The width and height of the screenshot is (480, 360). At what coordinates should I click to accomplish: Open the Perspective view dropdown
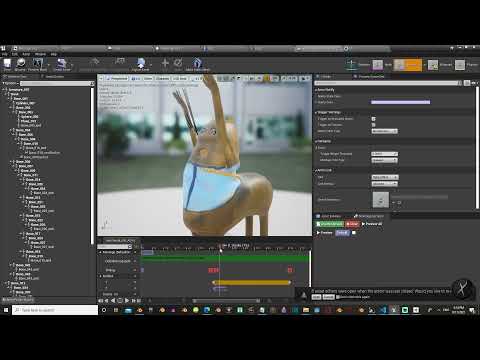click(x=117, y=78)
